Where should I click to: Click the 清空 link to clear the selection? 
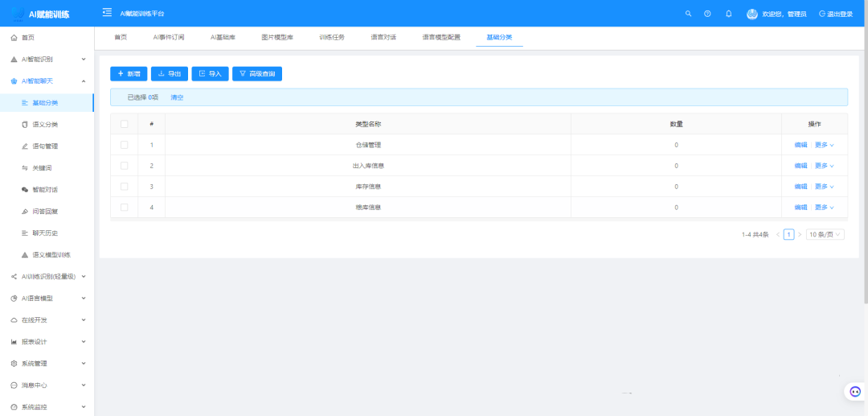coord(177,97)
